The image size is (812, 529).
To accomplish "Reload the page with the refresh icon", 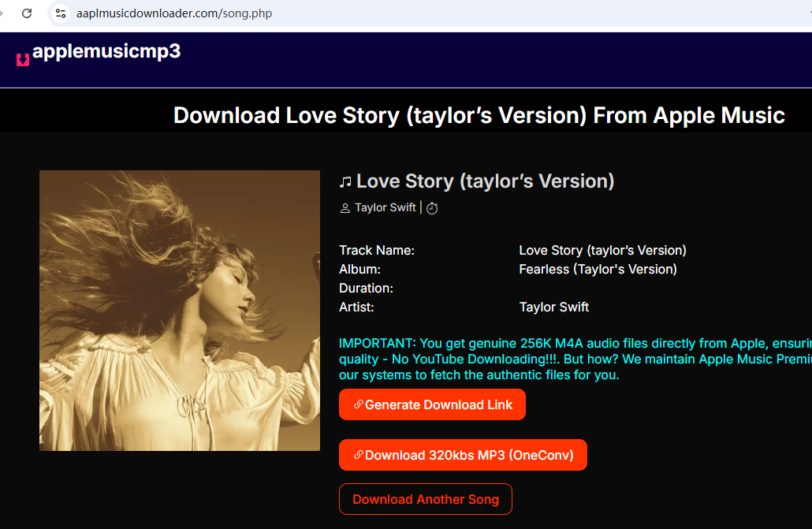I will 27,13.
